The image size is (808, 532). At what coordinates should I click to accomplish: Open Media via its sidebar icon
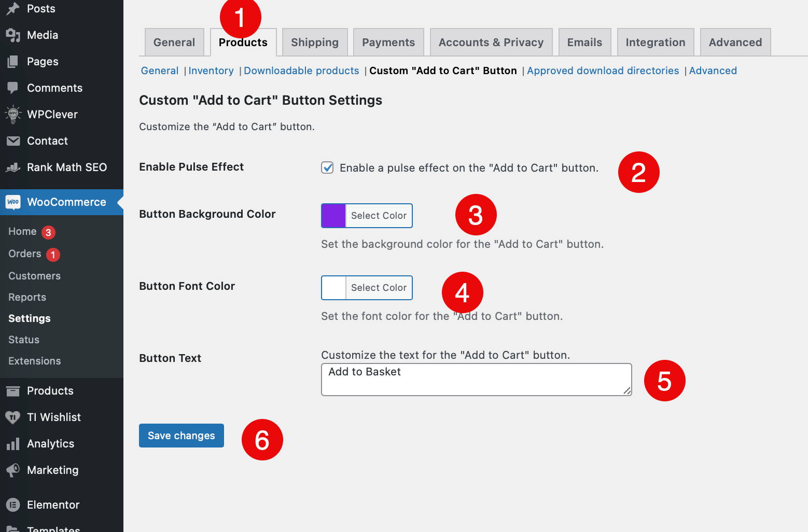(13, 35)
